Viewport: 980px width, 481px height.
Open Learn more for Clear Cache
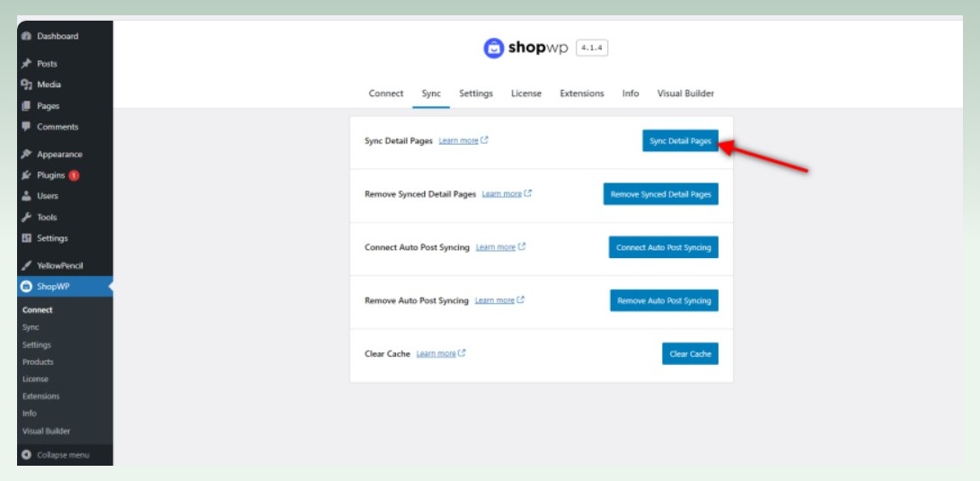click(437, 353)
